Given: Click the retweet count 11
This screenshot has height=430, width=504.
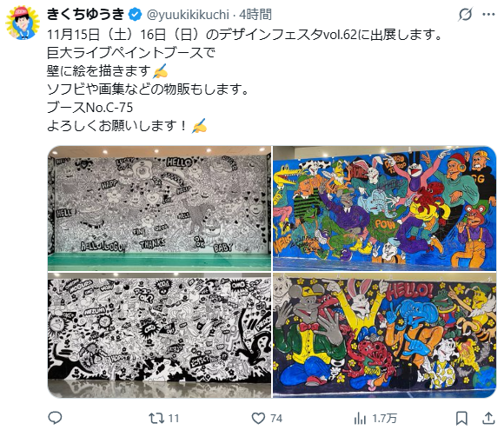Looking at the screenshot, I should [x=174, y=419].
